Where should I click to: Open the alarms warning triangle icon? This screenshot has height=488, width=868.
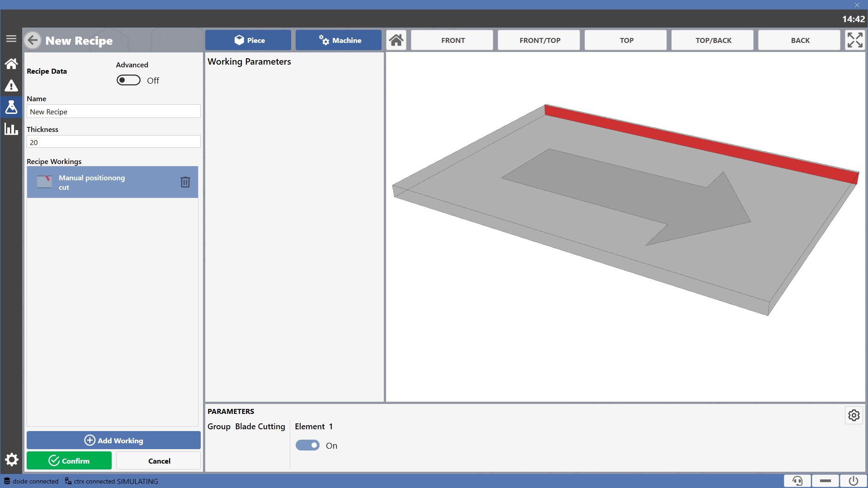(x=11, y=85)
